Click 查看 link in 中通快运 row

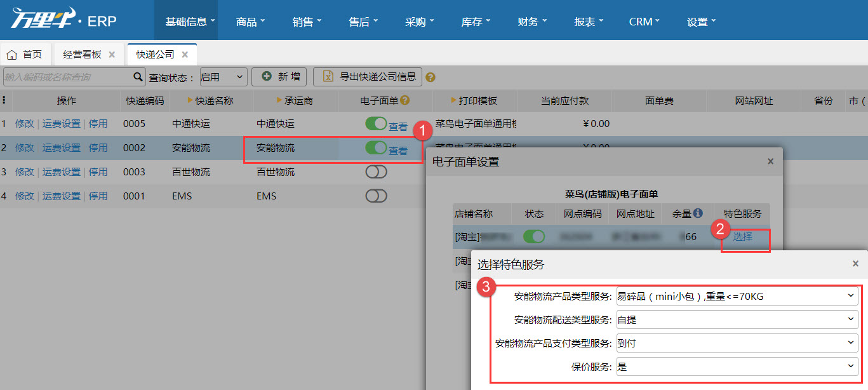click(x=398, y=127)
